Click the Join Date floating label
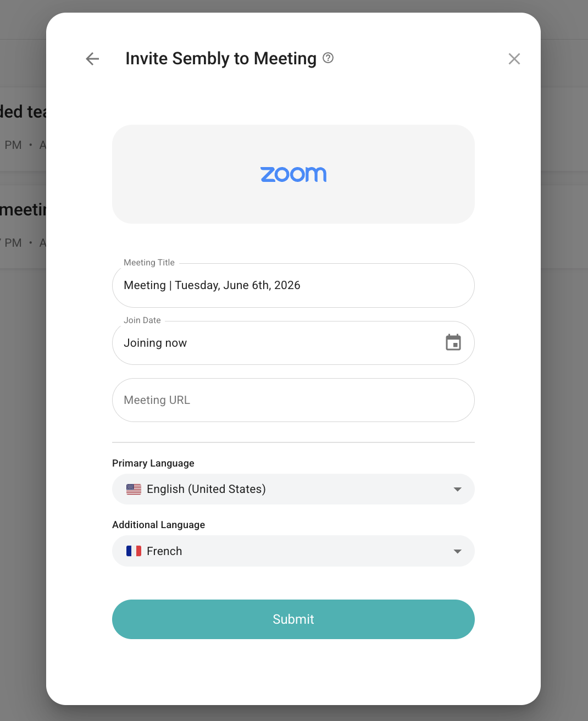This screenshot has width=588, height=721. coord(142,320)
